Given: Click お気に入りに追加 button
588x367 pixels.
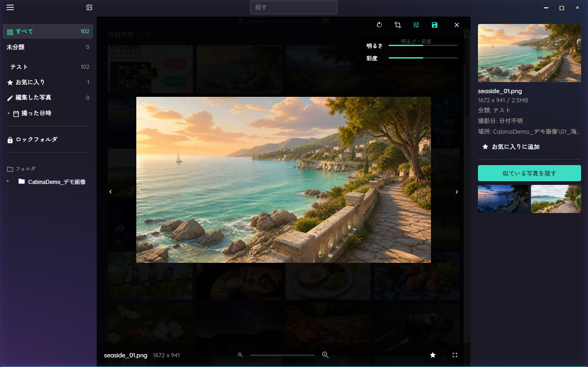Looking at the screenshot, I should 511,147.
